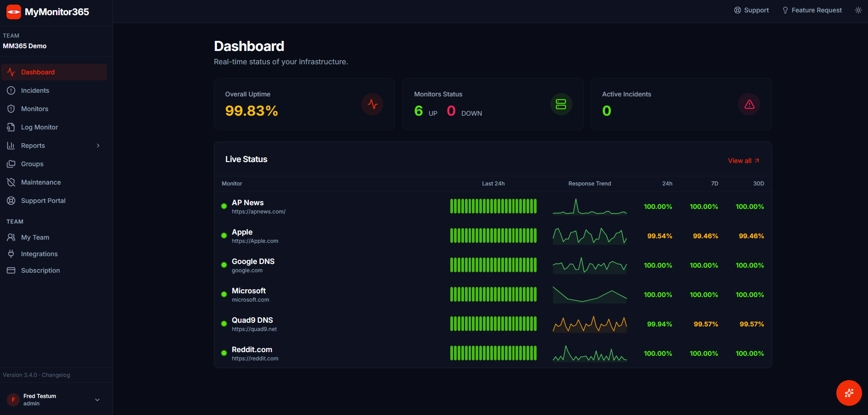Click the MyMonitor365 eye logo icon

pos(14,12)
